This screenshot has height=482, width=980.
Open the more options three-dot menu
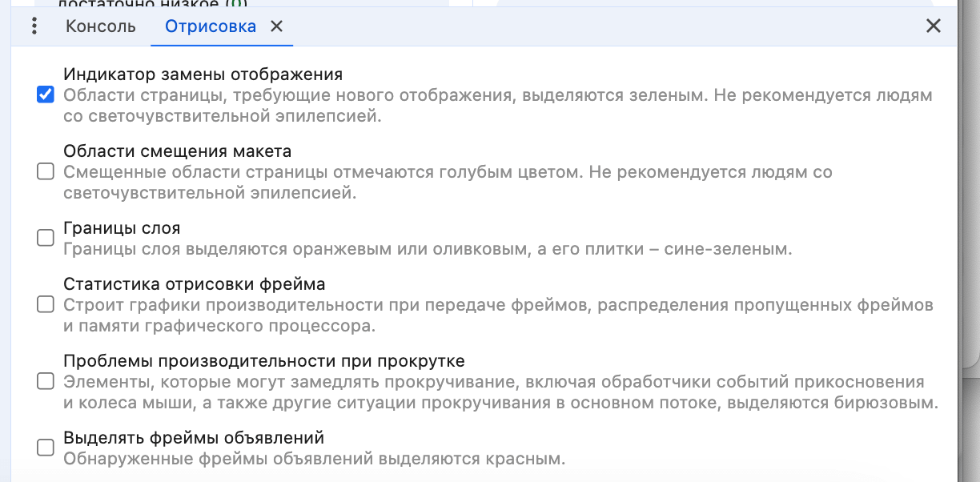tap(34, 26)
